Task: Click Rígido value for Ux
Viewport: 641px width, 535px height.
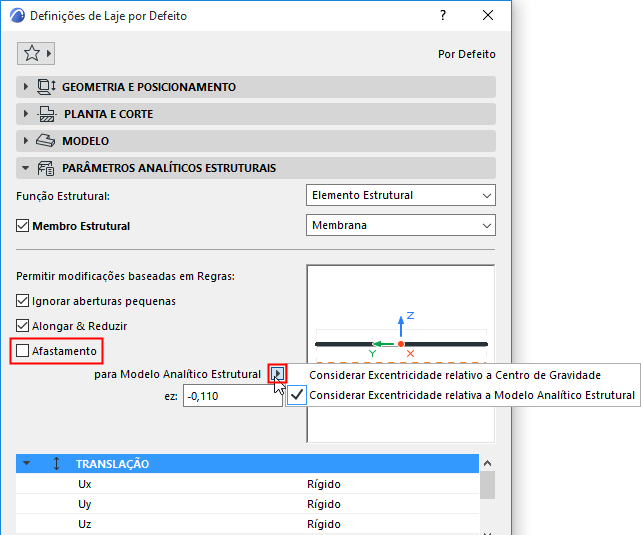Action: (324, 484)
